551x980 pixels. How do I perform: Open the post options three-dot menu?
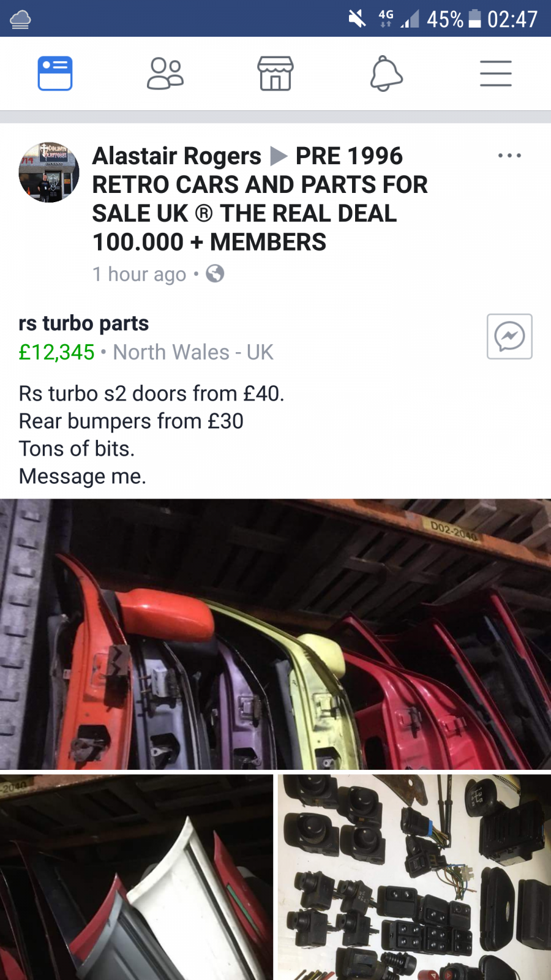pos(509,156)
